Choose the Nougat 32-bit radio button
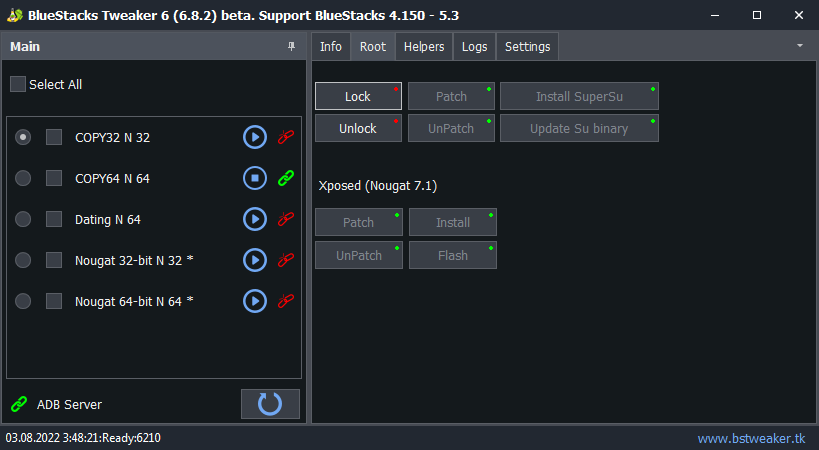This screenshot has height=450, width=819. pyautogui.click(x=23, y=260)
